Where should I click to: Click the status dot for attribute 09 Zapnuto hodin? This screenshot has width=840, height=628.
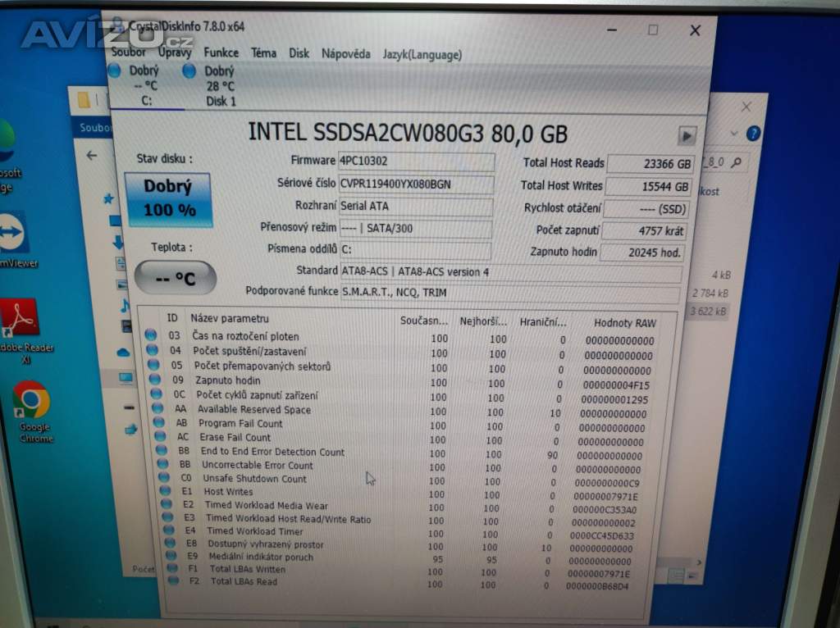(x=155, y=379)
